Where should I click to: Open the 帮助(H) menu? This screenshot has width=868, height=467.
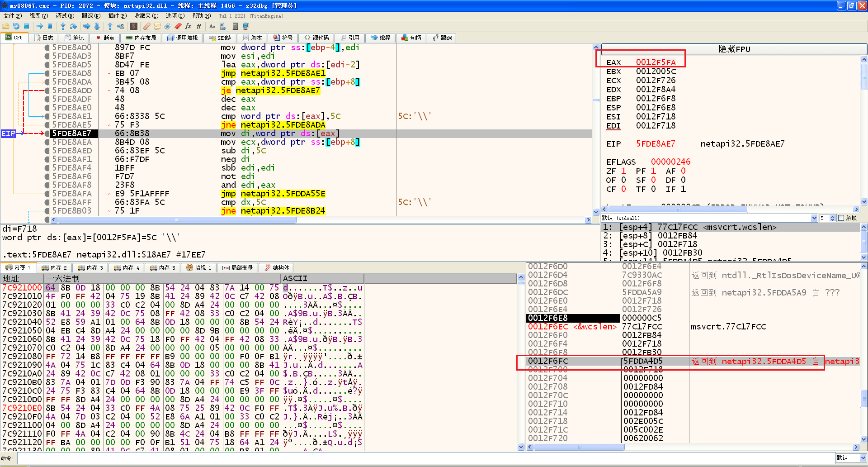201,16
